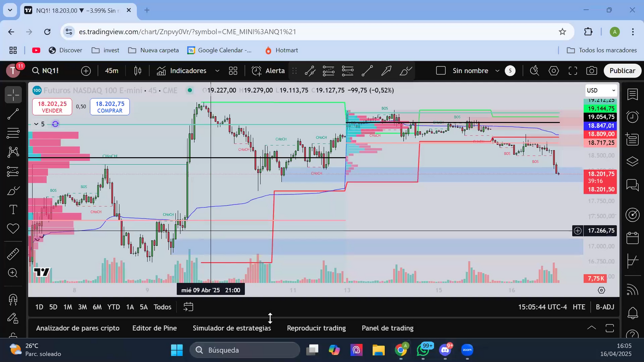Open the Fibonacci tools group in left sidebar
The height and width of the screenshot is (362, 644).
pyautogui.click(x=13, y=133)
